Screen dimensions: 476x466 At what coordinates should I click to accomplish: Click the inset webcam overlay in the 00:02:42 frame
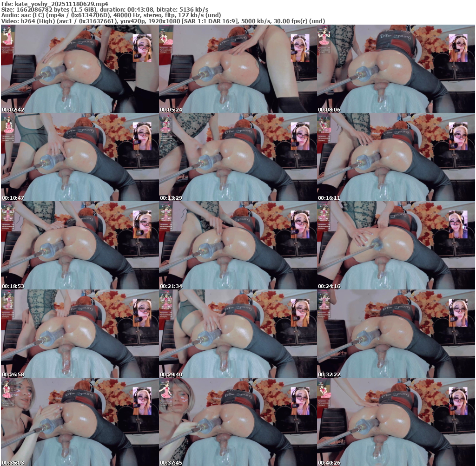(142, 48)
